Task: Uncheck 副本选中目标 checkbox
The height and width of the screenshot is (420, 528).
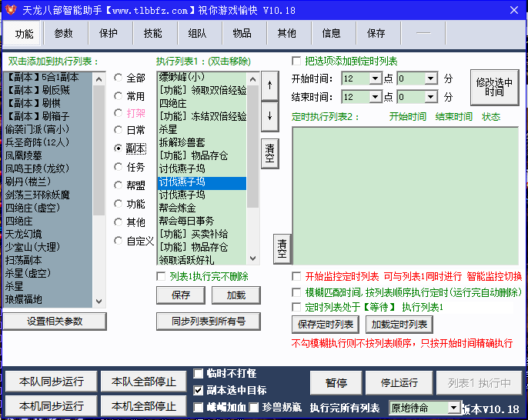Action: pos(199,390)
